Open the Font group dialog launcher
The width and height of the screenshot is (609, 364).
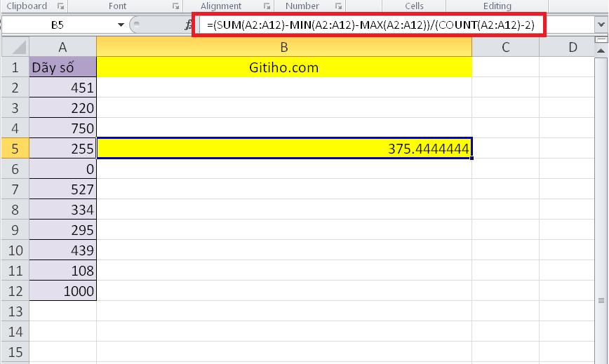pyautogui.click(x=175, y=6)
